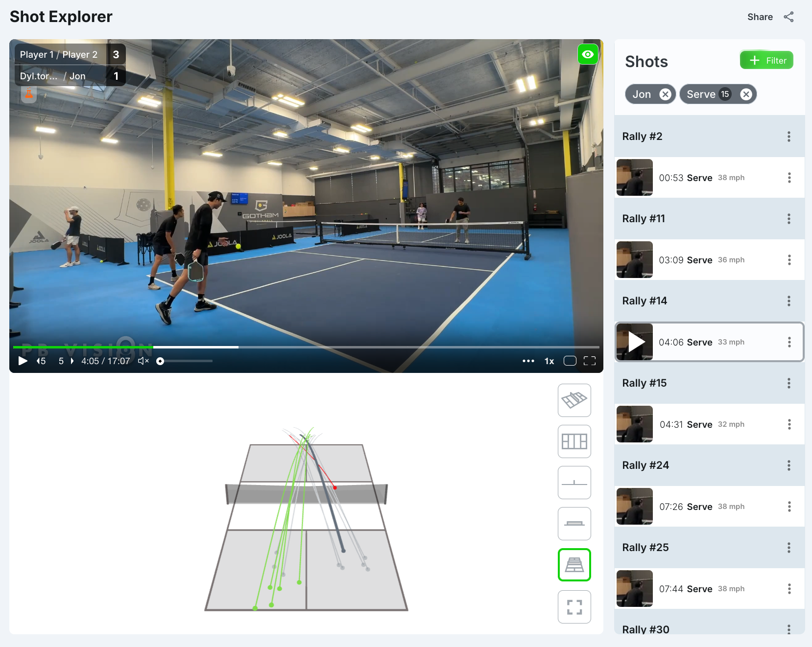Open the Rally #30 options menu
The image size is (812, 647).
[788, 629]
